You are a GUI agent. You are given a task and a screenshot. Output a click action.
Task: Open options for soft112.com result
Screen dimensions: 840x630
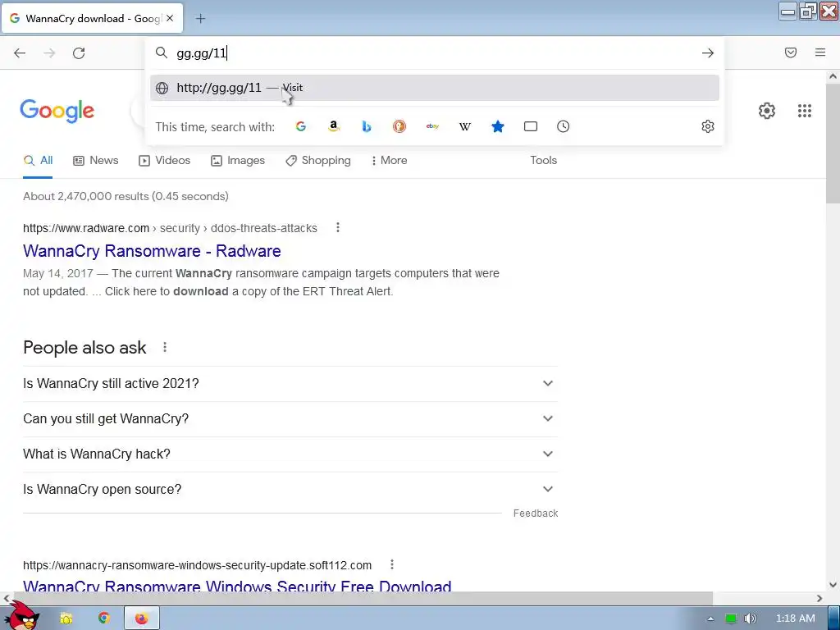392,564
